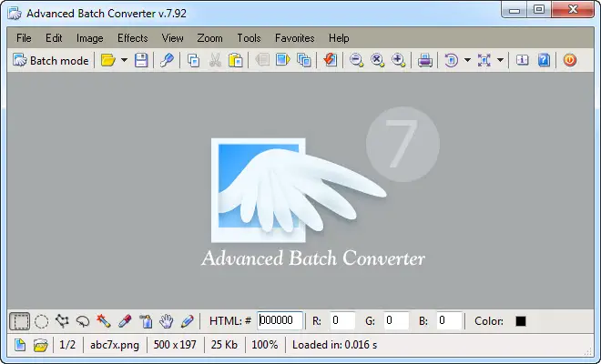Viewport: 601px width, 364px height.
Task: Open help with the blue question mark icon
Action: point(544,60)
